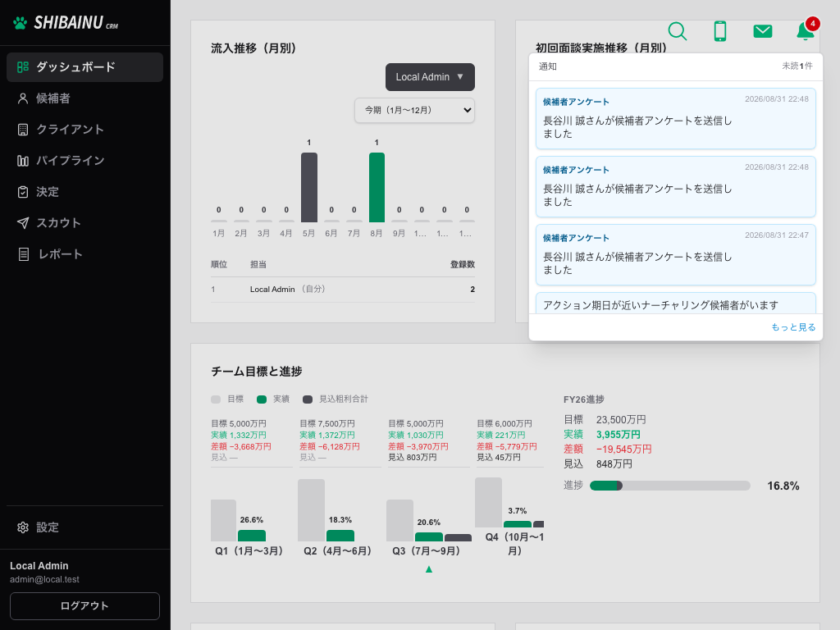Click レポート label in the sidebar
Image resolution: width=840 pixels, height=630 pixels.
(x=61, y=254)
